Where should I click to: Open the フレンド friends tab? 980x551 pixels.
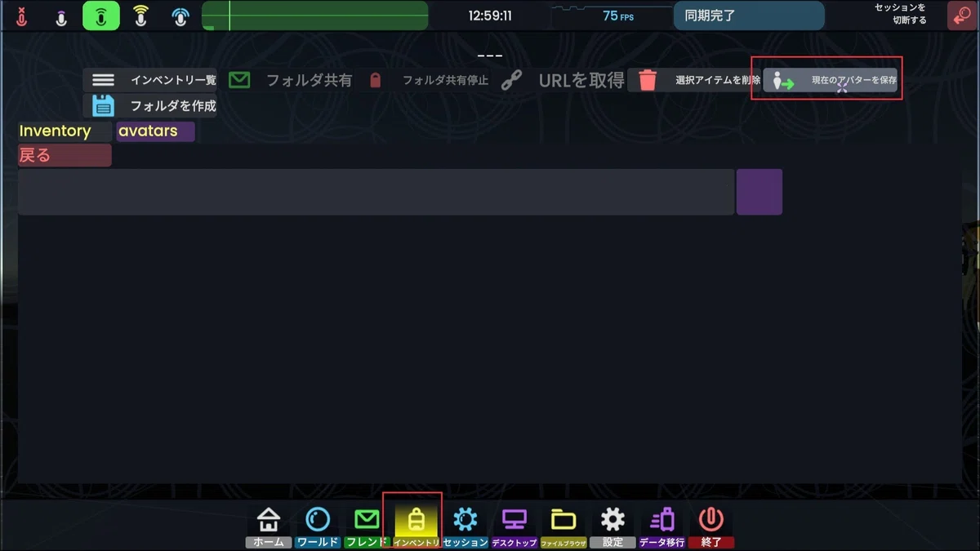367,526
